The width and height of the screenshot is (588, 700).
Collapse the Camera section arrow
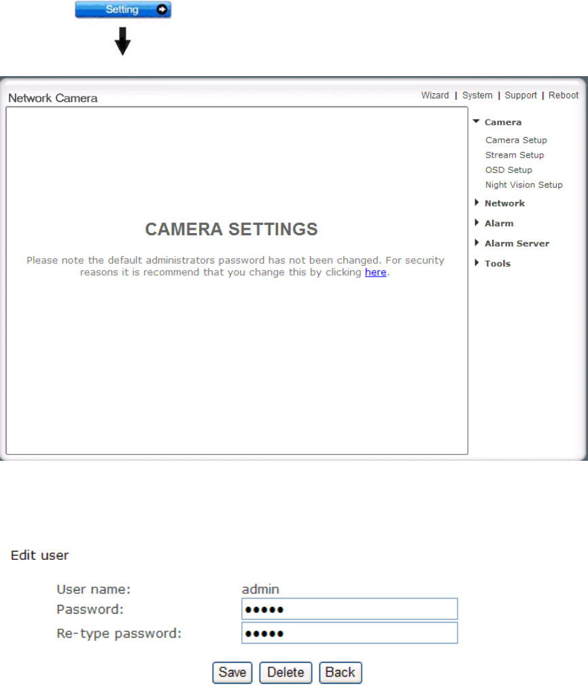pos(477,122)
